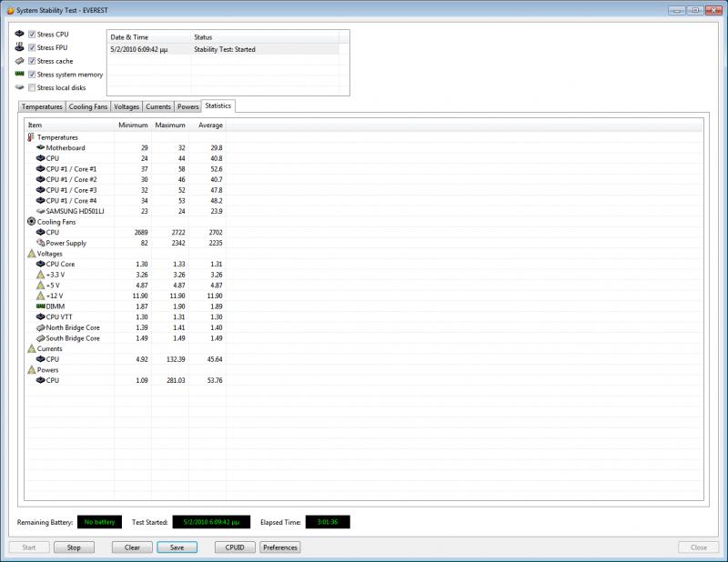Click the Minimum column header
The image size is (728, 562).
point(133,125)
